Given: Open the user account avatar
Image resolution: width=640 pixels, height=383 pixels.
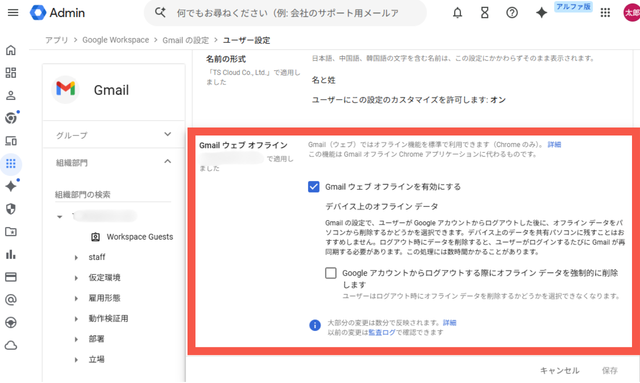Looking at the screenshot, I should (x=631, y=13).
